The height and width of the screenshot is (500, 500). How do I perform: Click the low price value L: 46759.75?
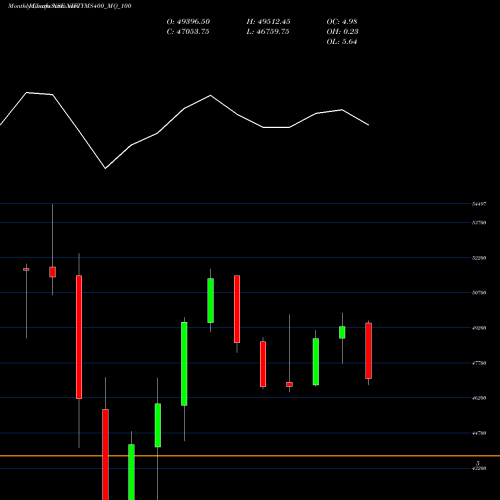coord(268,32)
